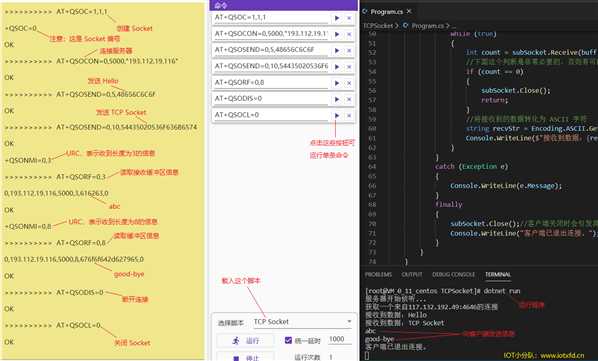Screen dimensions: 598x361
Task: Click the finally keyword on line 68
Action: (x=448, y=205)
